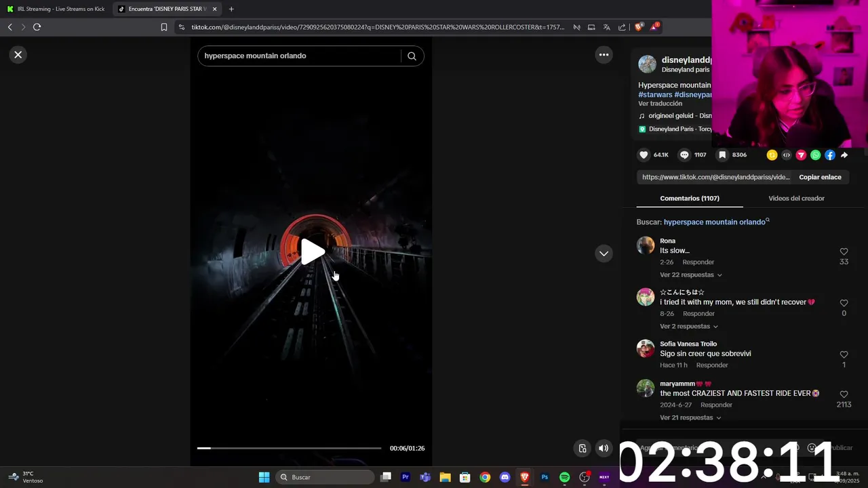Open maryammm's profile avatar

646,388
